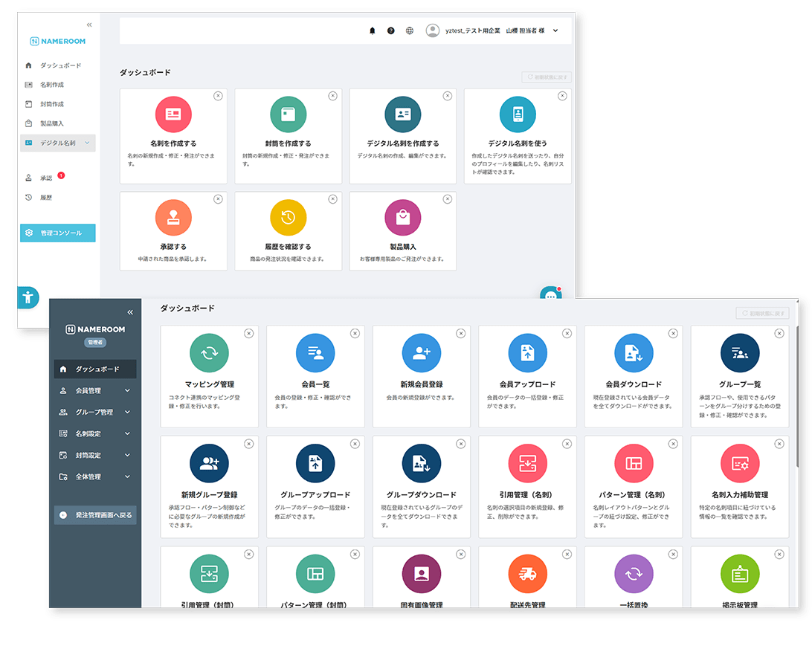Viewport: 812px width, 669px height.
Task: Select 承認 in the sidebar menu
Action: click(x=46, y=178)
